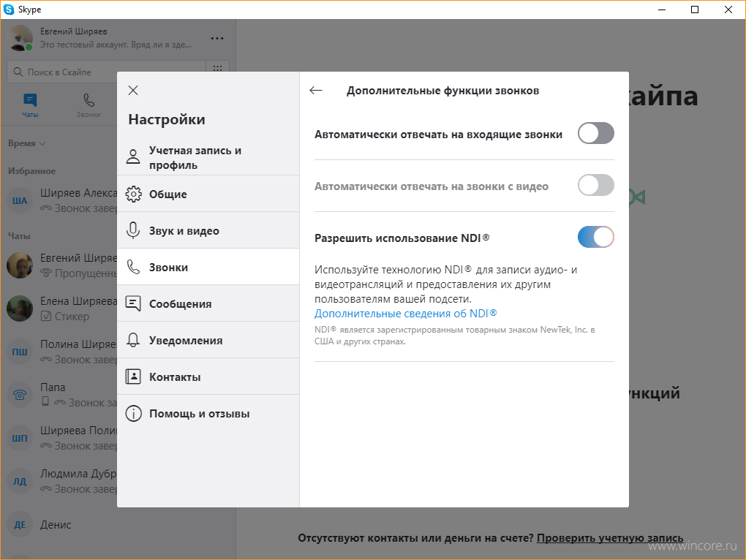
Task: Toggle auto-answer video calls switch
Action: (x=595, y=185)
